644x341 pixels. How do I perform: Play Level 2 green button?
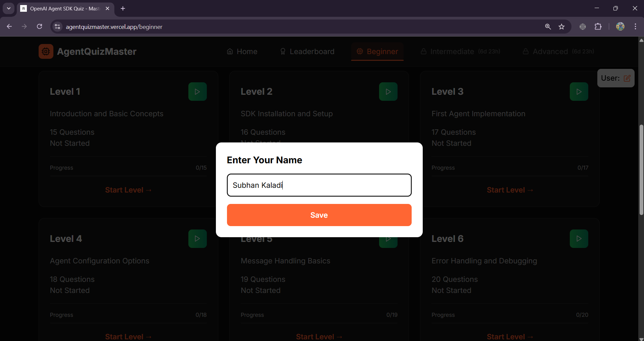pyautogui.click(x=388, y=91)
